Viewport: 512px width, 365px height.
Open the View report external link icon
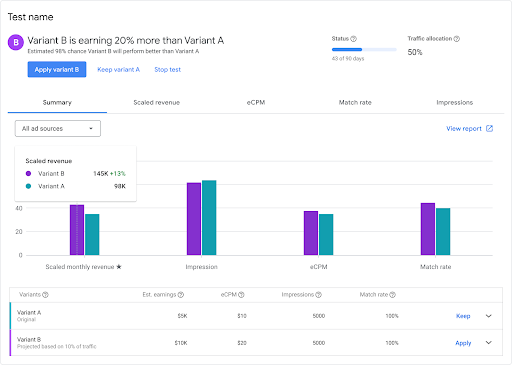[x=489, y=129]
